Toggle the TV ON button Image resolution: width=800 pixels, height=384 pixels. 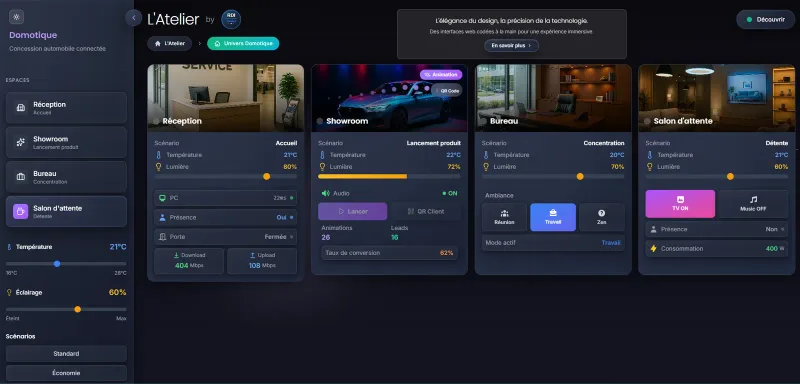coord(680,204)
